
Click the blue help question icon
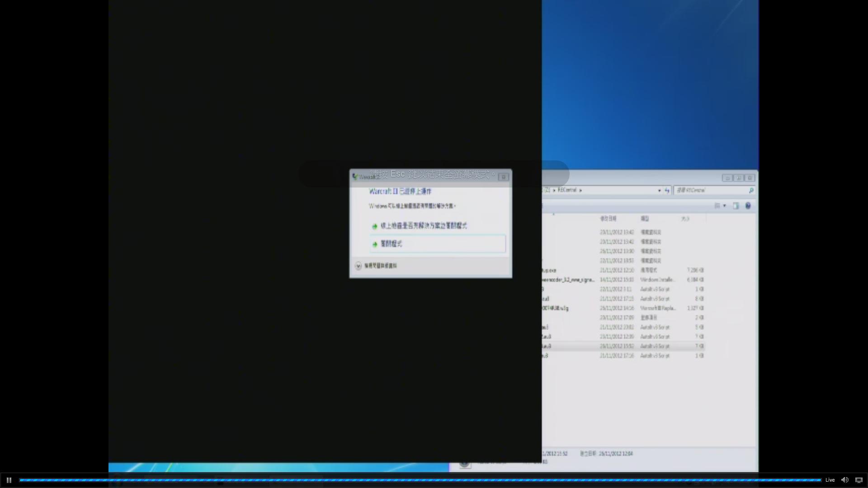[x=748, y=206]
